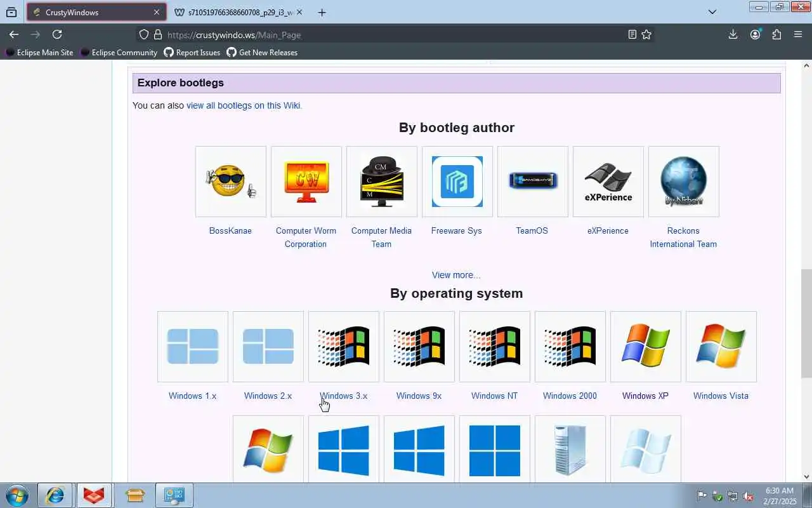Launch Internet Explorer from the taskbar

[55, 495]
